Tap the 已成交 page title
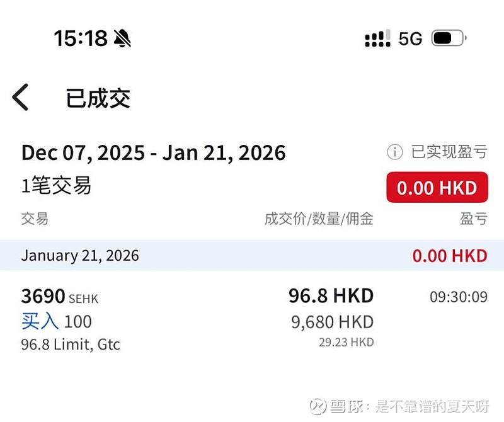 [98, 98]
